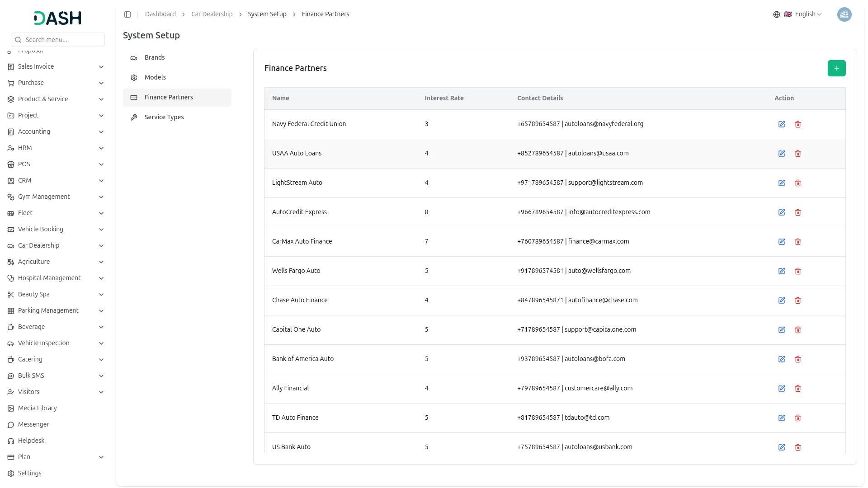Edit AutoCredit Express entry
The width and height of the screenshot is (868, 488).
(x=781, y=212)
